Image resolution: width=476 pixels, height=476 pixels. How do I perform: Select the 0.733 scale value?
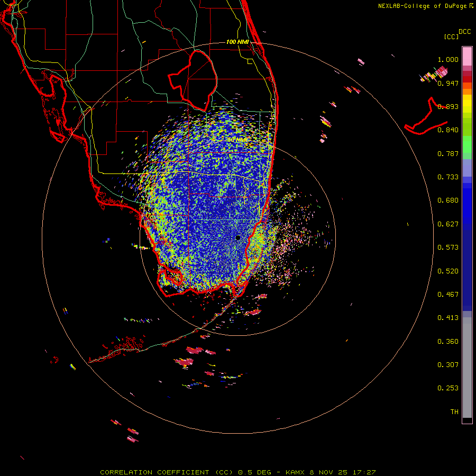448,177
